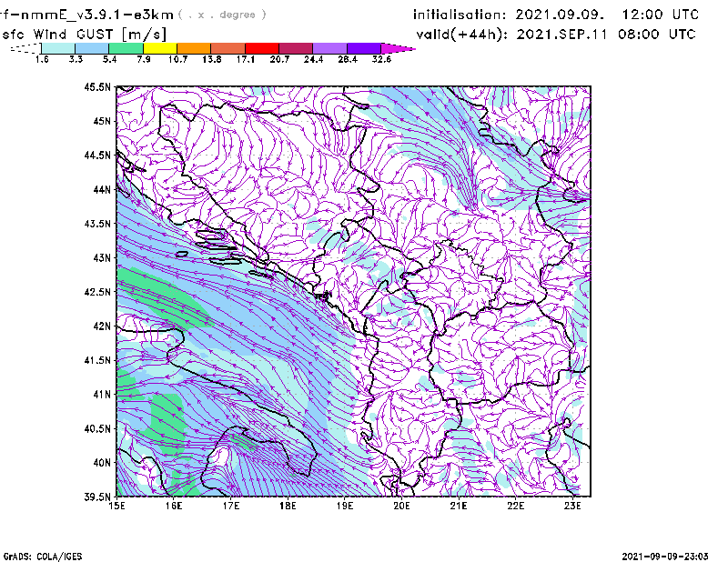Click the '( . x . degree )' gray text
This screenshot has height=562, width=728.
pyautogui.click(x=222, y=15)
